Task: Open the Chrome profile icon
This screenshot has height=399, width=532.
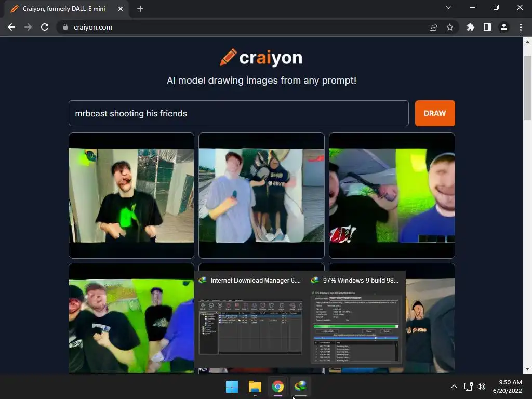Action: point(504,27)
